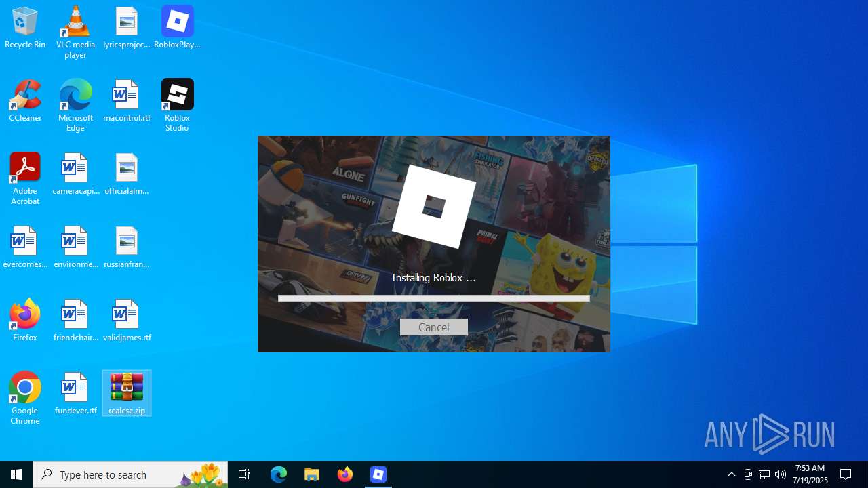Open the volume control tray icon
The image size is (868, 488).
coord(781,474)
